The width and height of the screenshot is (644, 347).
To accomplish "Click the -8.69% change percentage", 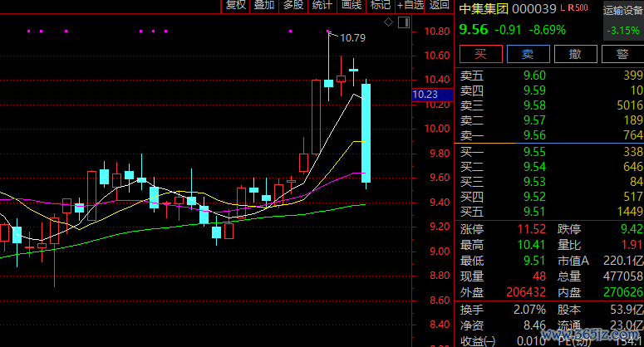I will click(x=547, y=30).
